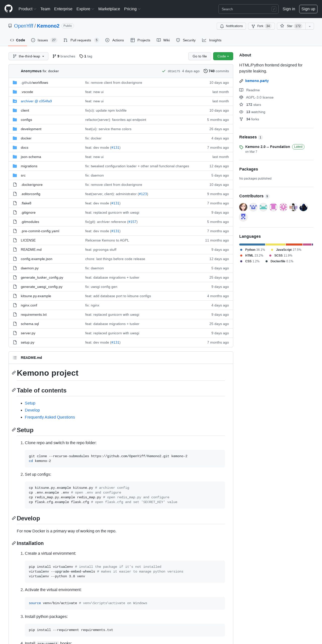Expand the Pricing menu

pyautogui.click(x=132, y=9)
